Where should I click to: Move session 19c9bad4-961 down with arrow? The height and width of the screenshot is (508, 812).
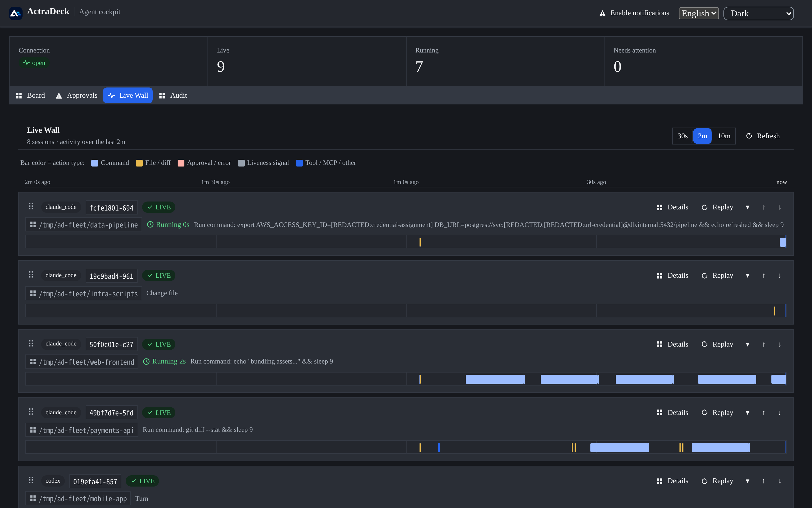(780, 275)
